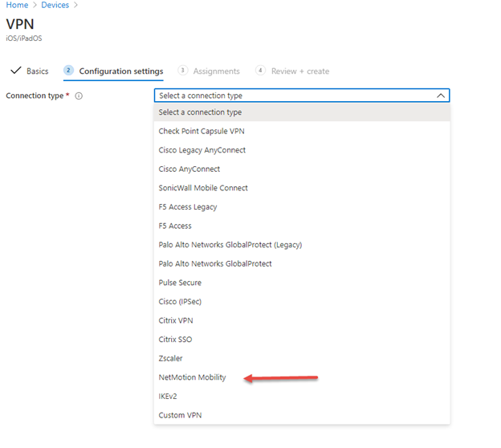The height and width of the screenshot is (448, 501).
Task: Select Citrix SSO option
Action: pos(175,340)
